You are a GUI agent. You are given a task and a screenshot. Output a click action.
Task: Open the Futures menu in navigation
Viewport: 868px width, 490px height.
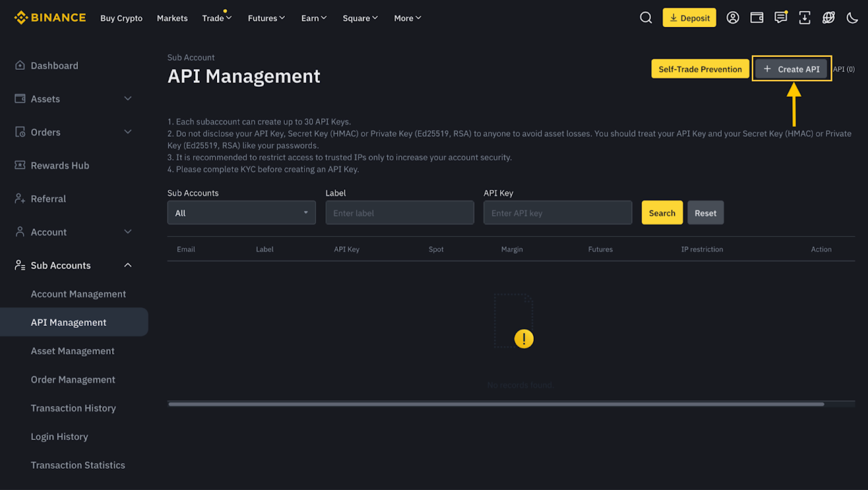click(266, 18)
